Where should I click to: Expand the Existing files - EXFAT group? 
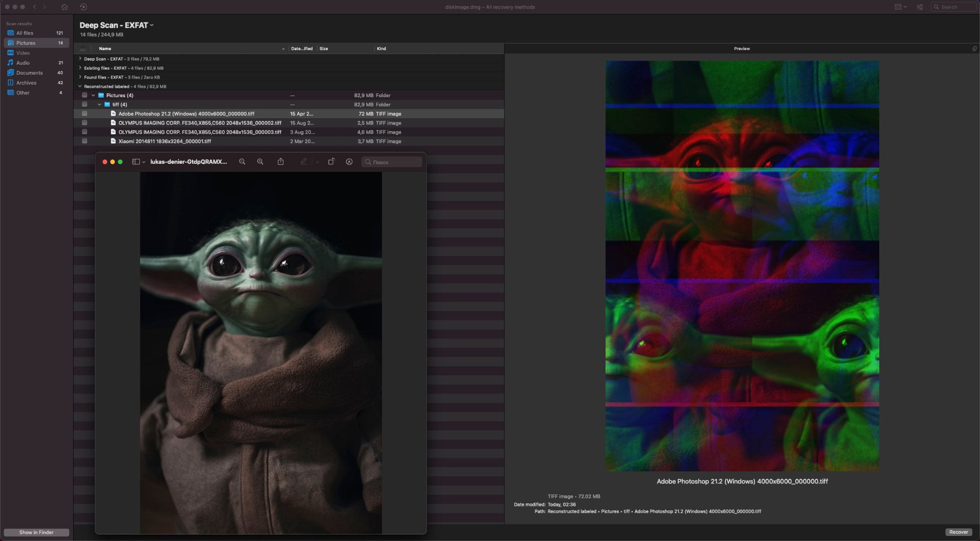point(80,68)
